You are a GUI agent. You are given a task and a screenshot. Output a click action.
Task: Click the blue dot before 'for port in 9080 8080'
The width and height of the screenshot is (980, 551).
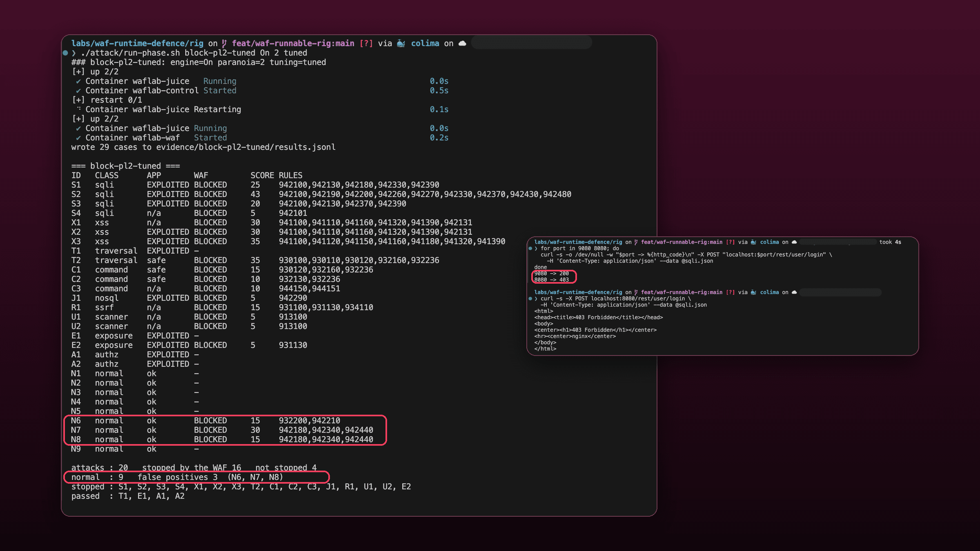(530, 248)
